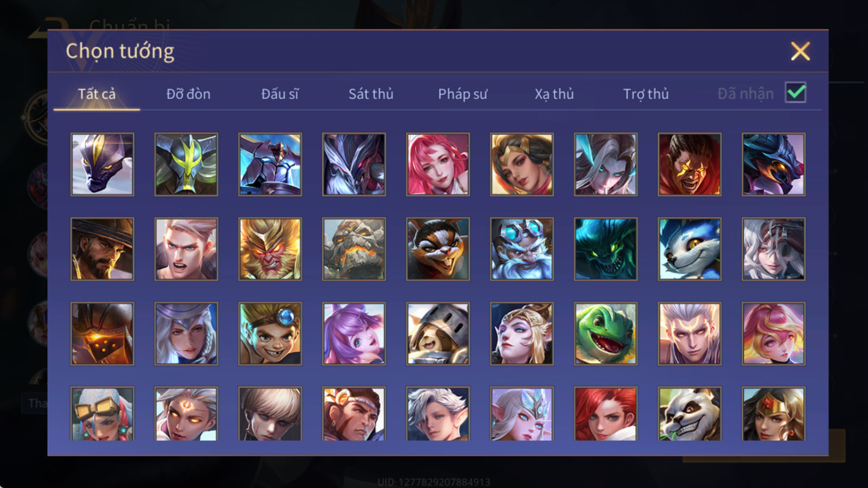Screen dimensions: 868x488
Task: Show the Đấu sĩ hero category
Action: point(279,94)
